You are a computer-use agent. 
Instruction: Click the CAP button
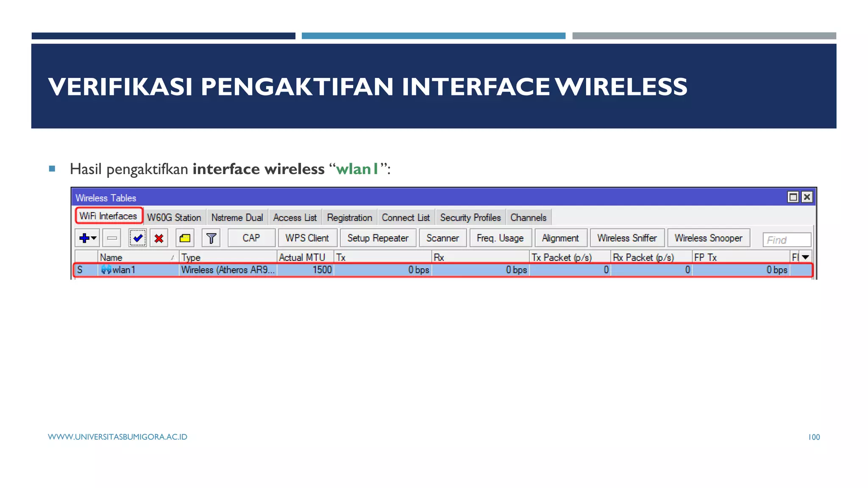click(251, 238)
